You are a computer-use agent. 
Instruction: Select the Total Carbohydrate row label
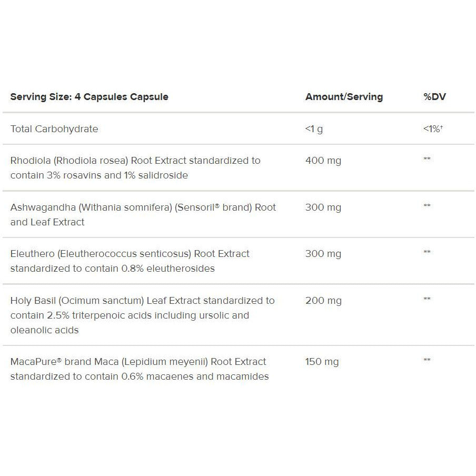coord(54,129)
